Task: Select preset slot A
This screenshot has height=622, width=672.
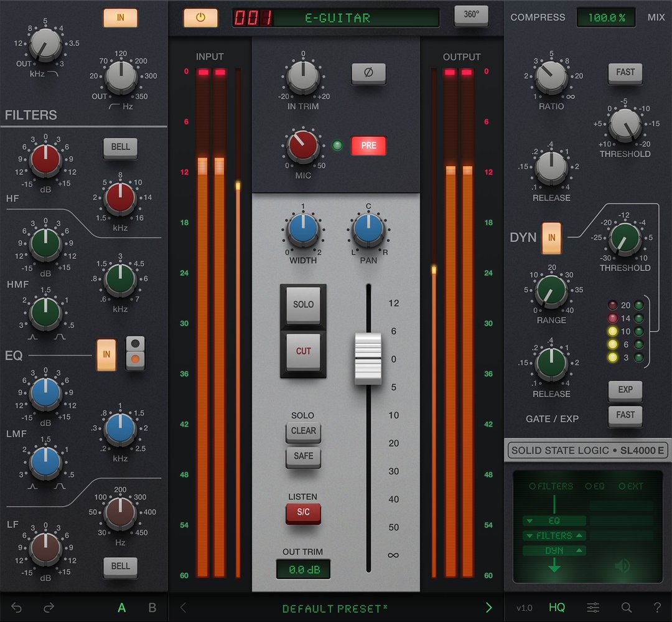Action: pos(122,608)
